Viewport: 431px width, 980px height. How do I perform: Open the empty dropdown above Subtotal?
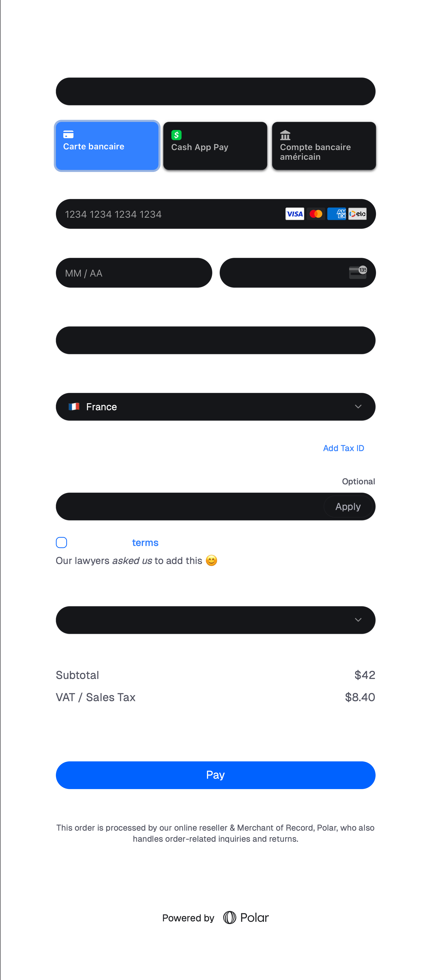click(215, 620)
